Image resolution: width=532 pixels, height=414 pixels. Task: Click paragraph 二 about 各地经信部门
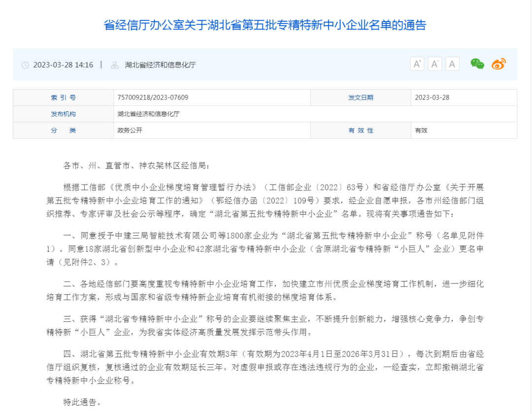pyautogui.click(x=265, y=290)
